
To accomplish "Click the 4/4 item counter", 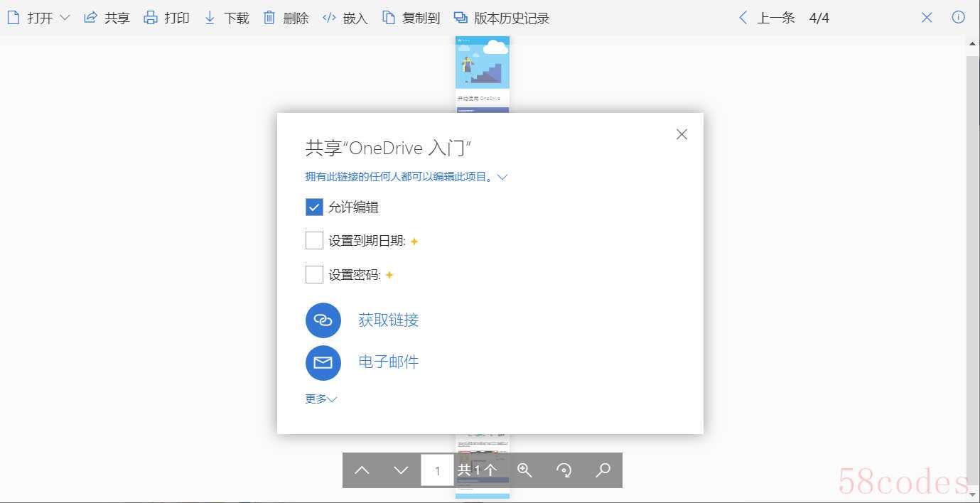I will click(x=819, y=18).
